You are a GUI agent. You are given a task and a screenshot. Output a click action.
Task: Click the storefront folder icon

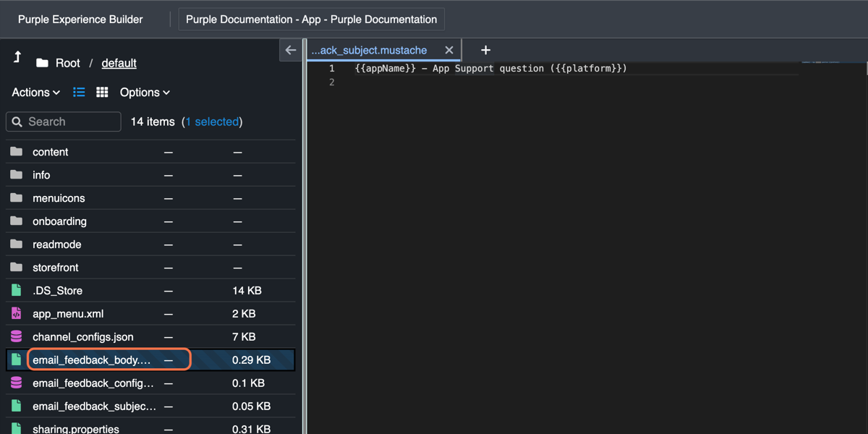(16, 268)
